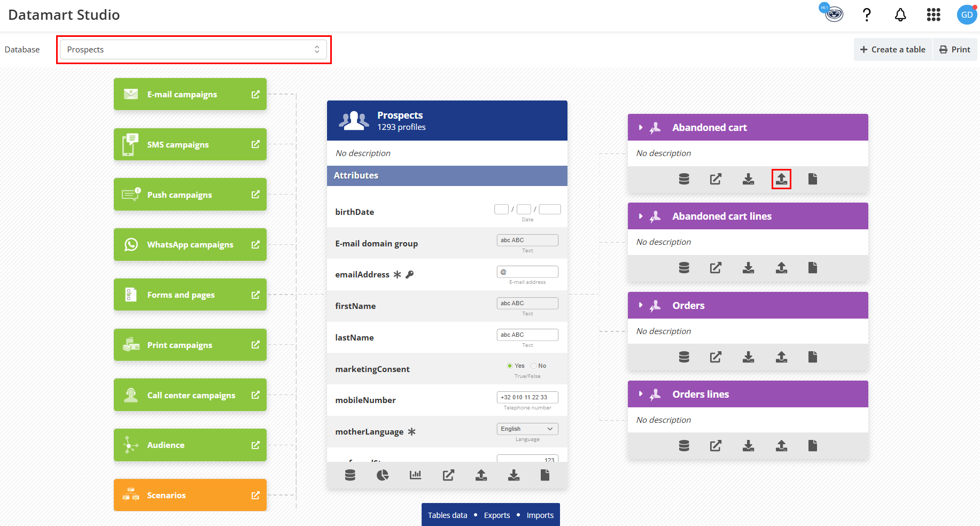
Task: Click bar chart icon in Prospects toolbar
Action: tap(415, 475)
